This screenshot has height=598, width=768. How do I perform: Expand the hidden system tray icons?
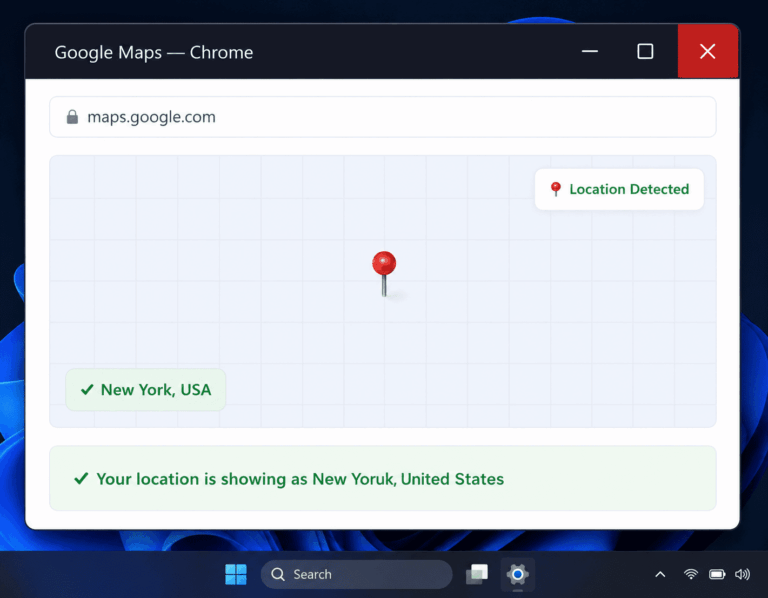(x=660, y=574)
